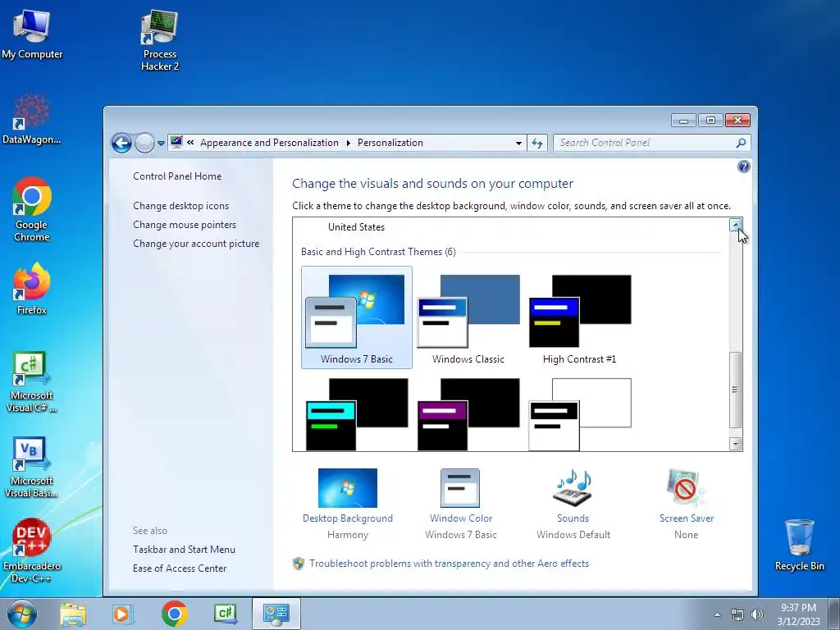Open Troubleshoot problems with transparency link
Image resolution: width=840 pixels, height=630 pixels.
click(x=449, y=564)
